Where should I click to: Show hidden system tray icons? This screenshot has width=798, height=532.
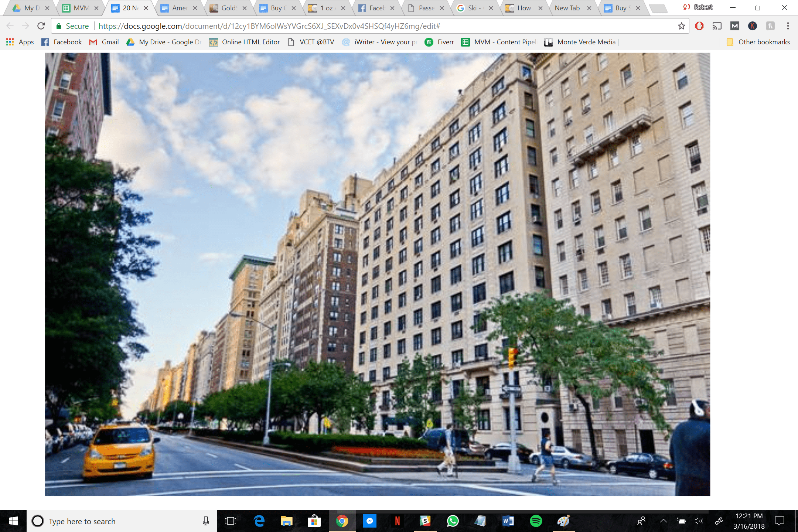click(663, 521)
